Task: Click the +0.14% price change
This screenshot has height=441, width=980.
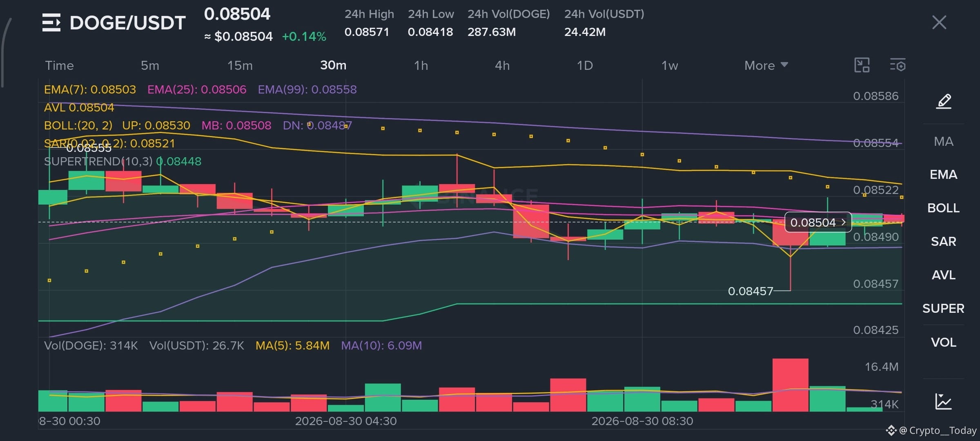Action: coord(304,37)
